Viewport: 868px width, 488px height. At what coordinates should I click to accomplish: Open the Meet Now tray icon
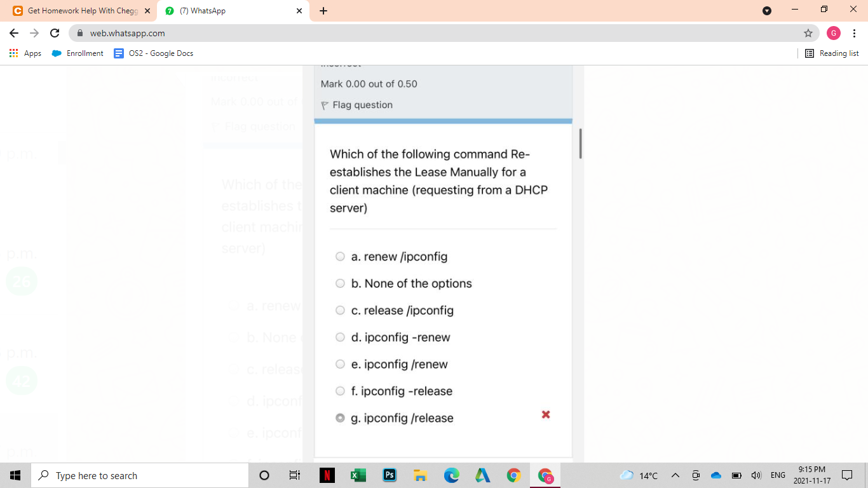click(696, 475)
